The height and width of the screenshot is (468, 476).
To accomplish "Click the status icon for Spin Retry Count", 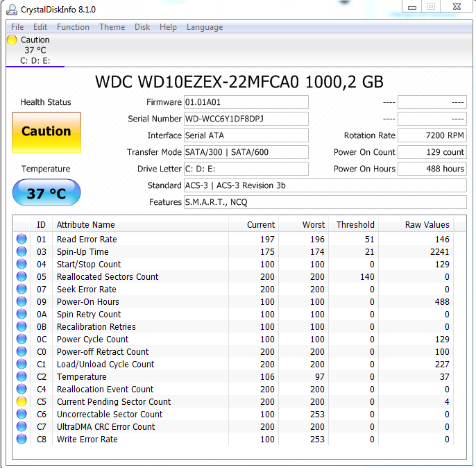I will coord(22,314).
